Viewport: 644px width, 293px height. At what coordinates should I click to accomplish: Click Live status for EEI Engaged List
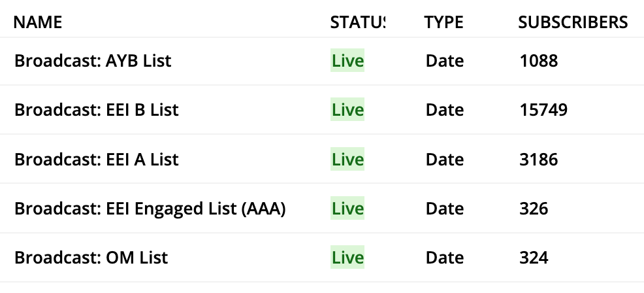347,209
